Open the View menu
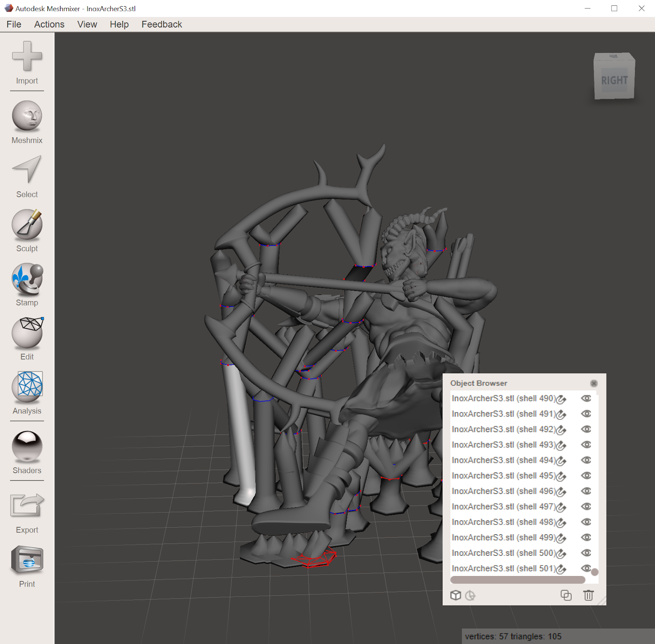The width and height of the screenshot is (655, 644). 87,24
